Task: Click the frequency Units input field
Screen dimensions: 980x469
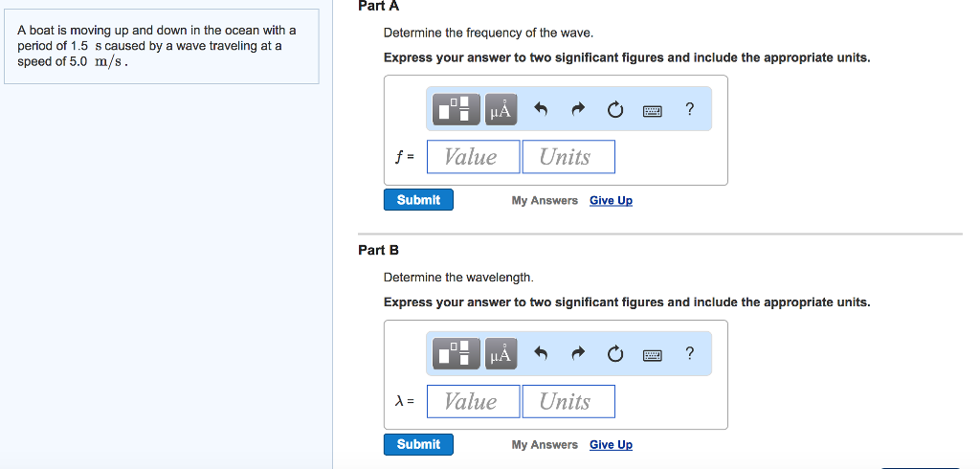Action: tap(568, 156)
